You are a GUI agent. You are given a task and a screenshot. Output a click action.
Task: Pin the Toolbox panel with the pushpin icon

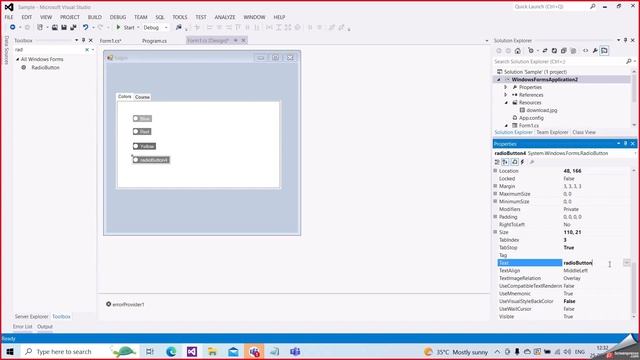(84, 40)
